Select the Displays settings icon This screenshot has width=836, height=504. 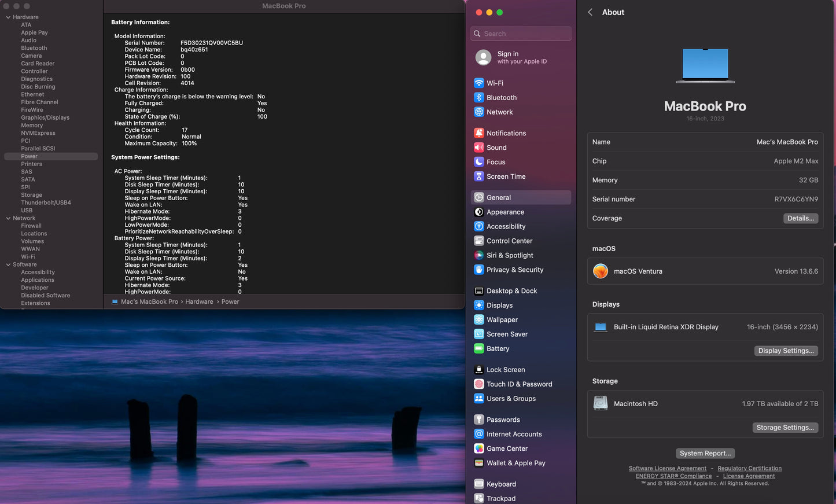[x=479, y=305]
